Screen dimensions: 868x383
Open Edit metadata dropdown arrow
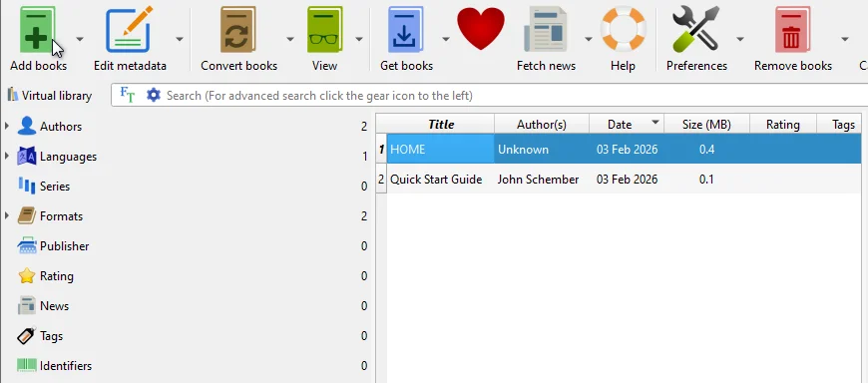pyautogui.click(x=180, y=39)
